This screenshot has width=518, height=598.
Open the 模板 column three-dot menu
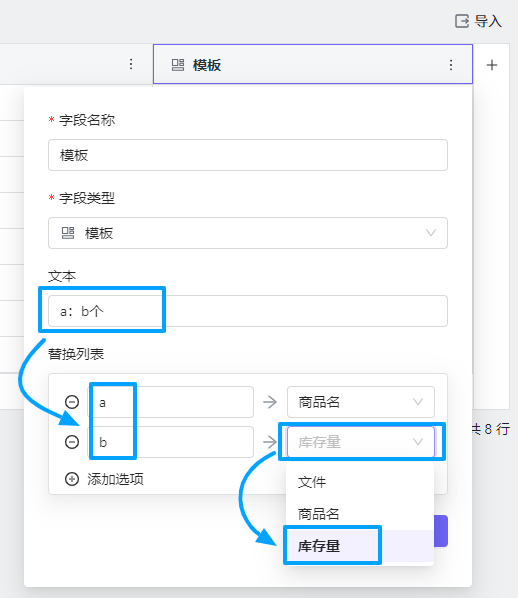tap(451, 65)
